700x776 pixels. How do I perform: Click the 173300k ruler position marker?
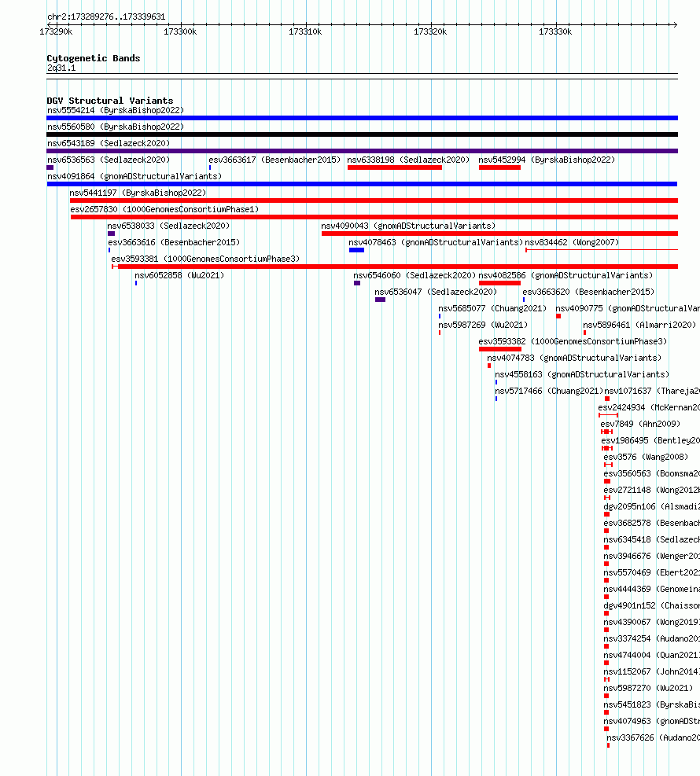click(x=180, y=31)
